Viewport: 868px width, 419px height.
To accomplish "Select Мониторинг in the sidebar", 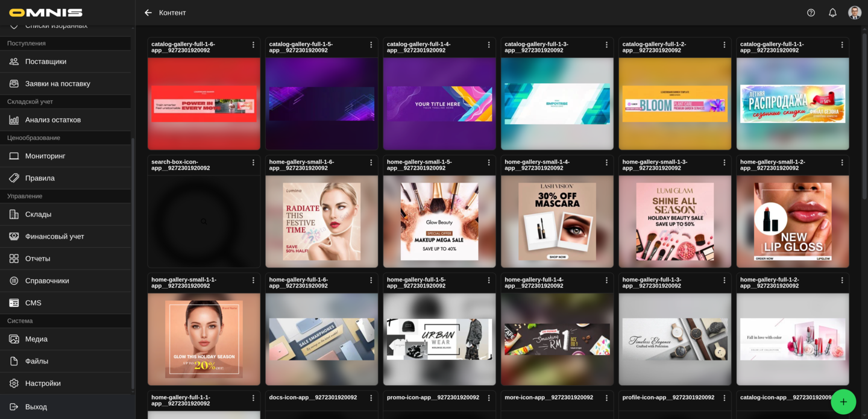I will (45, 156).
